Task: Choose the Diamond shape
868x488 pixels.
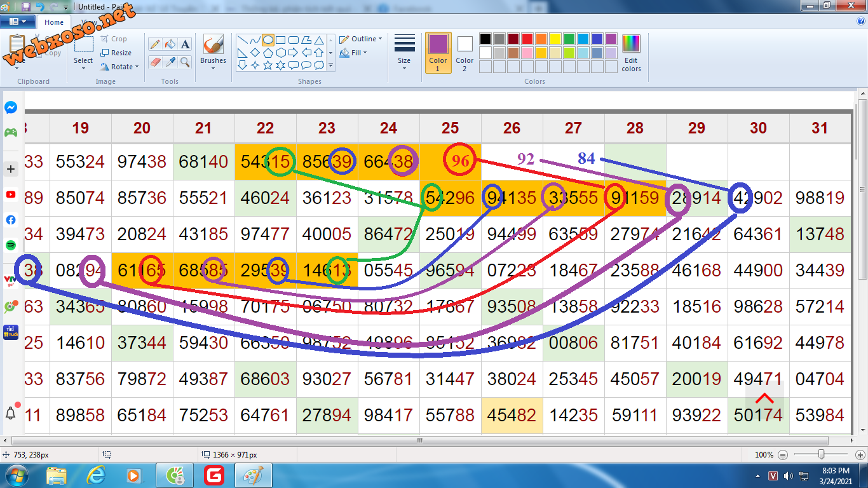Action: point(255,53)
